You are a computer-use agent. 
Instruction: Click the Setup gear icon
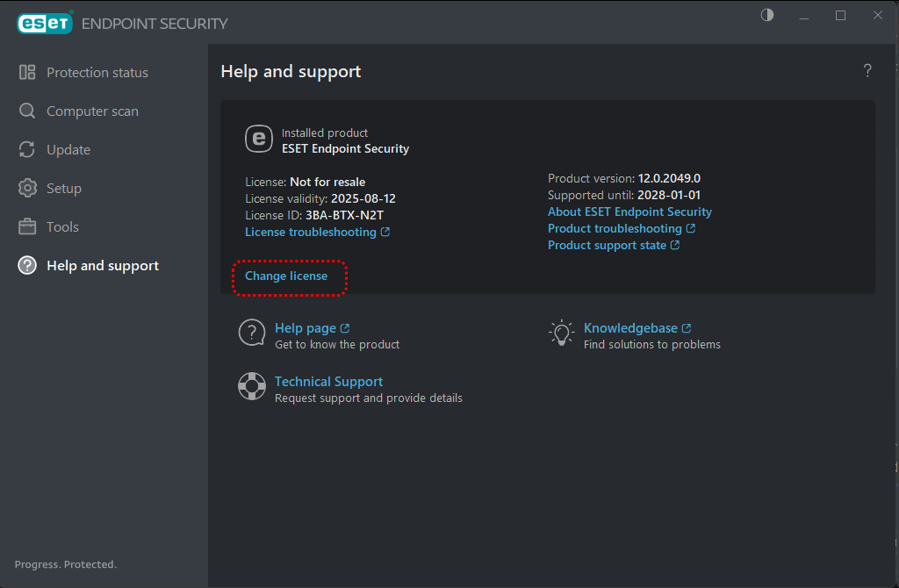click(27, 189)
